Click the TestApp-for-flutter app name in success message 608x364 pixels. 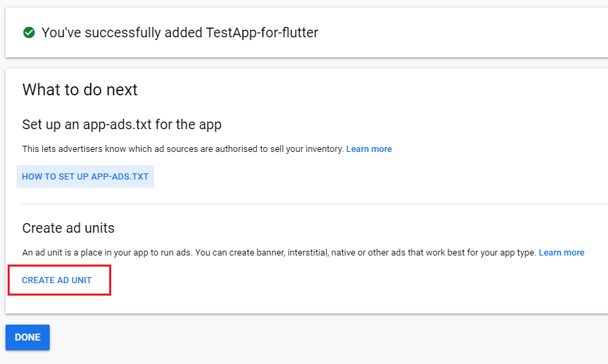click(262, 32)
